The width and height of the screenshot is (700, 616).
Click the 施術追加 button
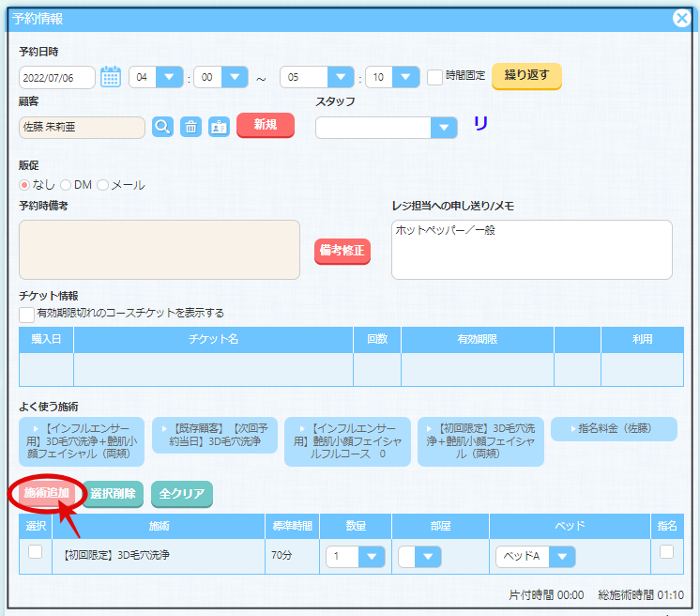[46, 493]
